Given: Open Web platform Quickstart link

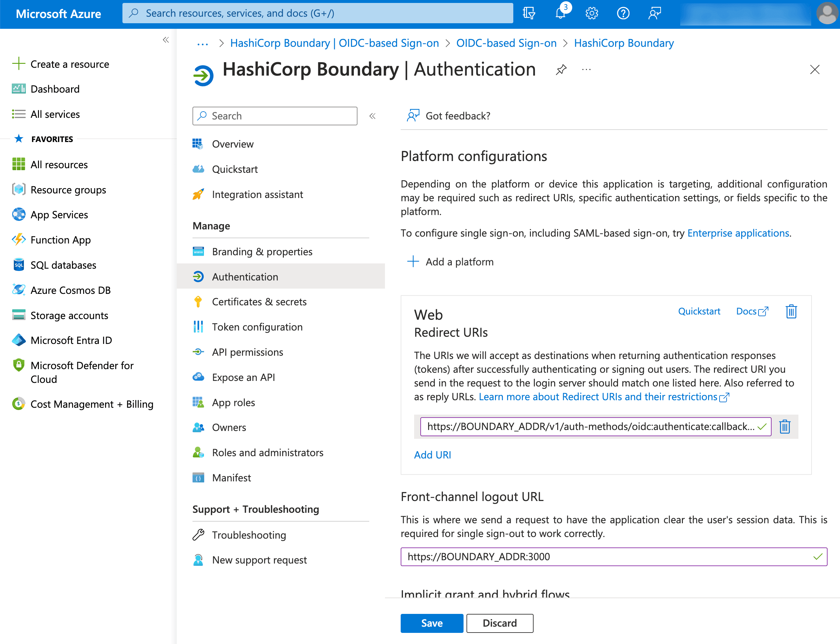Looking at the screenshot, I should 699,311.
